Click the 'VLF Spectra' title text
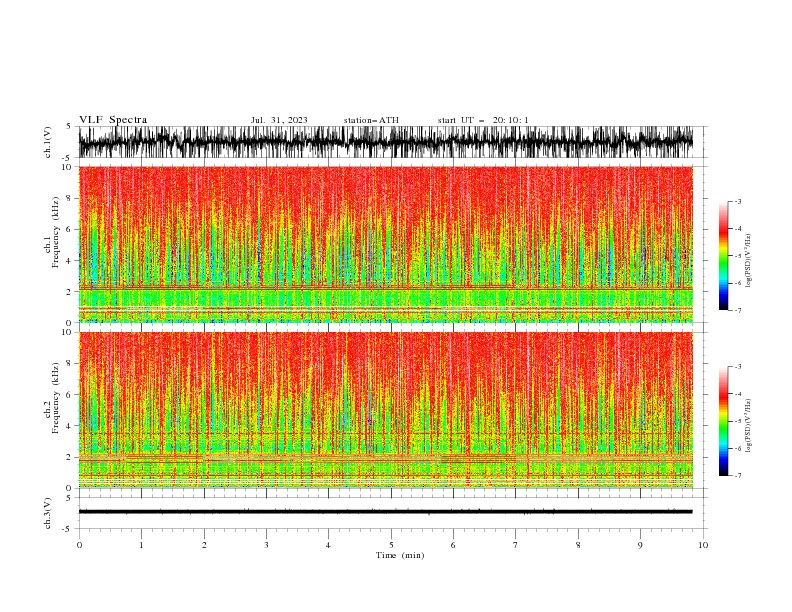Image resolution: width=792 pixels, height=612 pixels. pyautogui.click(x=113, y=120)
